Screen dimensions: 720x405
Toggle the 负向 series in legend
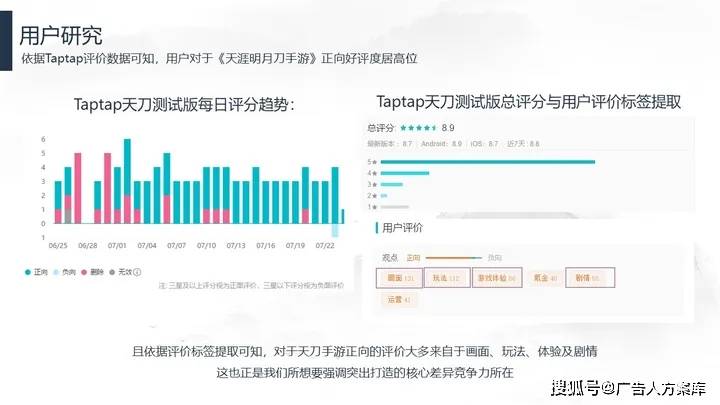[x=67, y=271]
